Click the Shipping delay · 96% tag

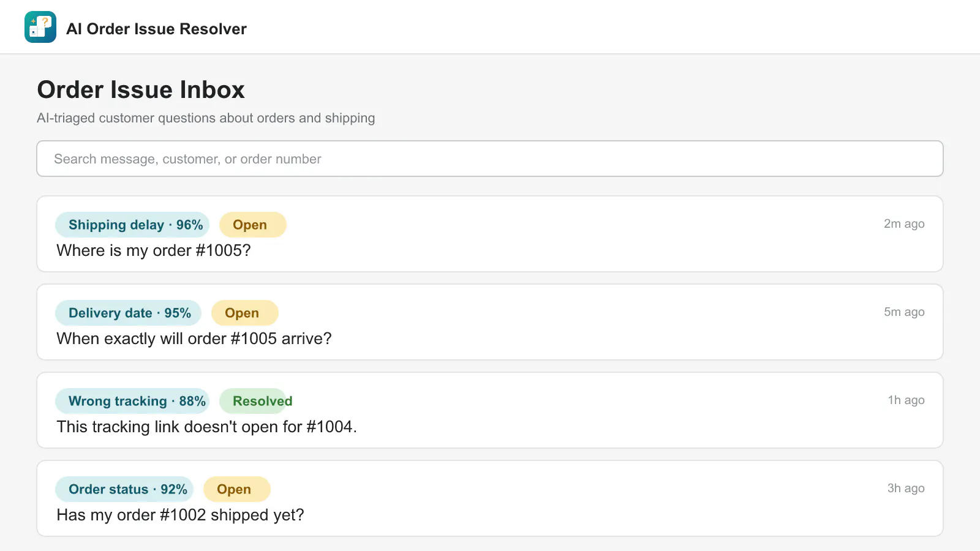coord(132,225)
